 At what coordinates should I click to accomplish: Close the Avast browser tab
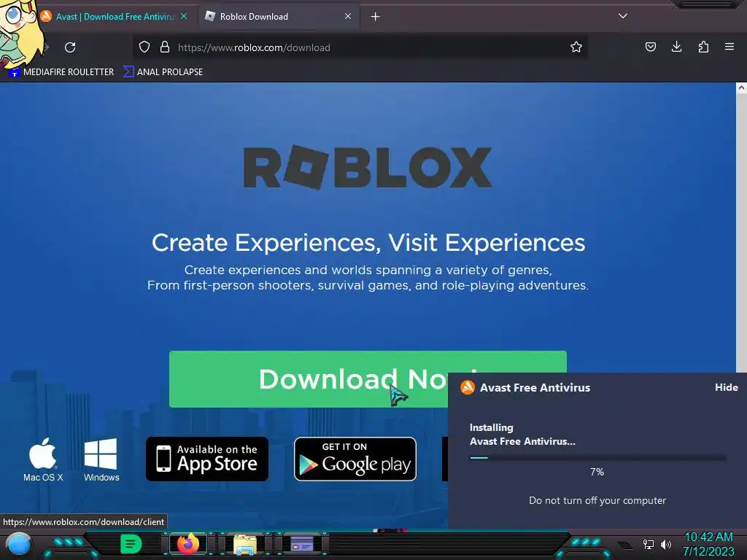[x=184, y=16]
